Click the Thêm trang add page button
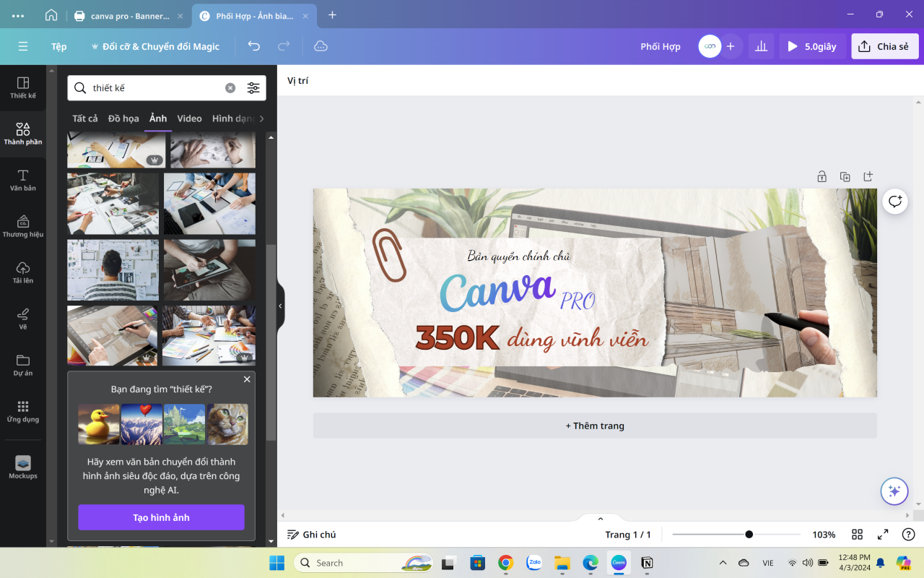 point(595,426)
